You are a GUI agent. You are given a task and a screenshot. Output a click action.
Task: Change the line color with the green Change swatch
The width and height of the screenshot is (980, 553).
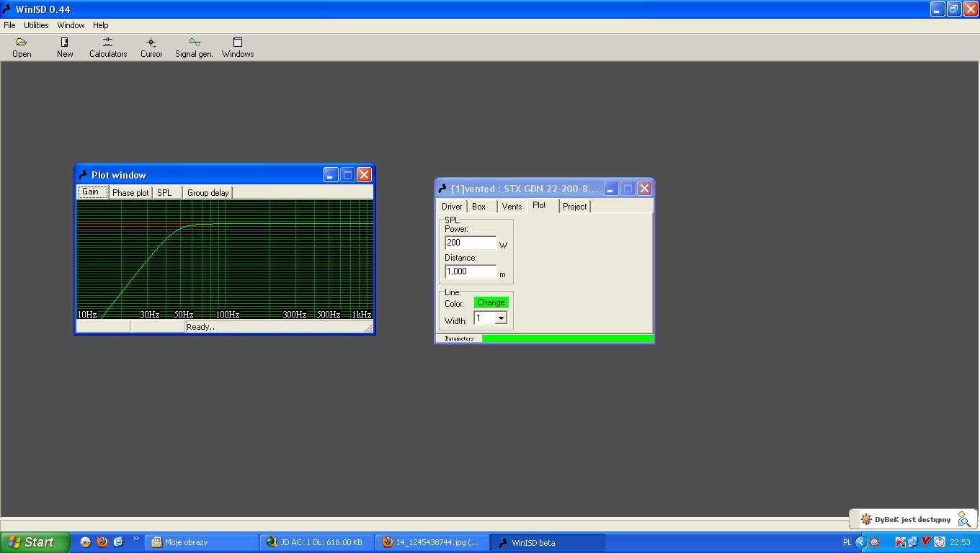pyautogui.click(x=491, y=302)
